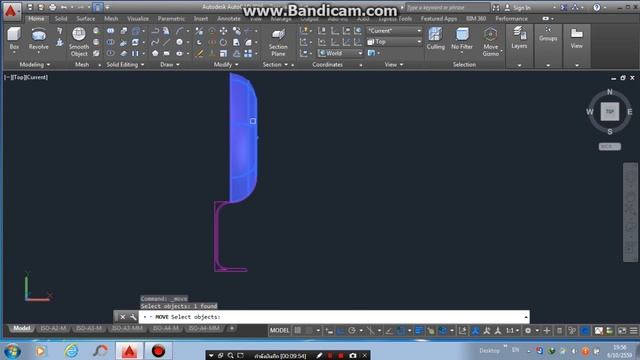Click the WCS label under the ViewCube
The height and width of the screenshot is (360, 640).
click(609, 147)
